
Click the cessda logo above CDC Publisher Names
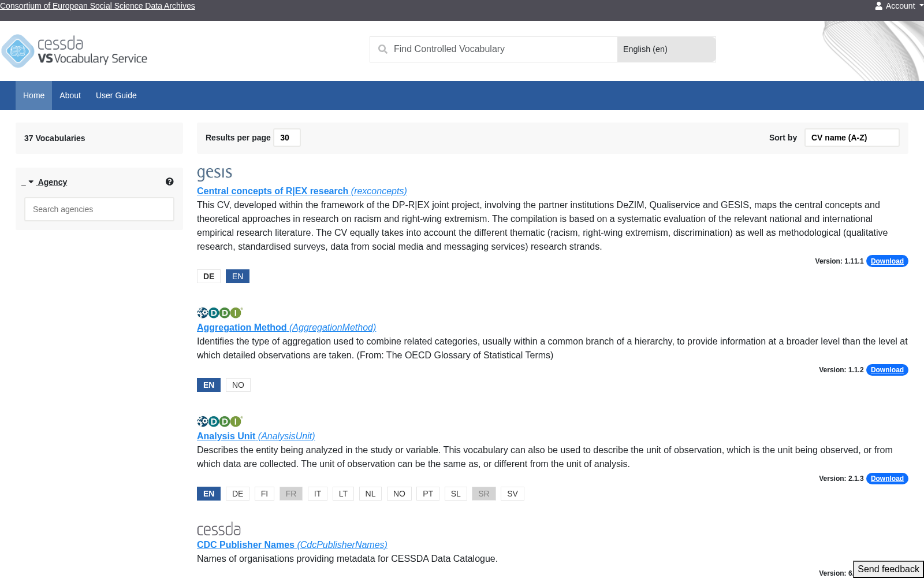point(219,529)
